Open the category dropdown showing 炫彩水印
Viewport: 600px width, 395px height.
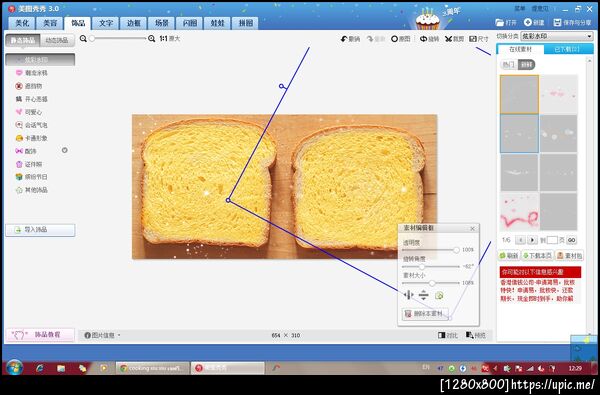click(557, 36)
